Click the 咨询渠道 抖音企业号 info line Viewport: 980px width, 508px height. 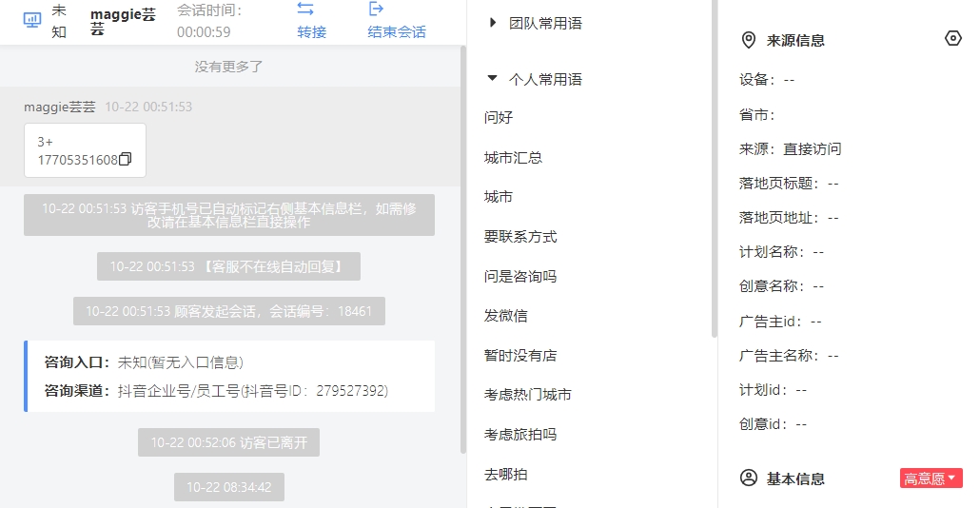tap(216, 391)
